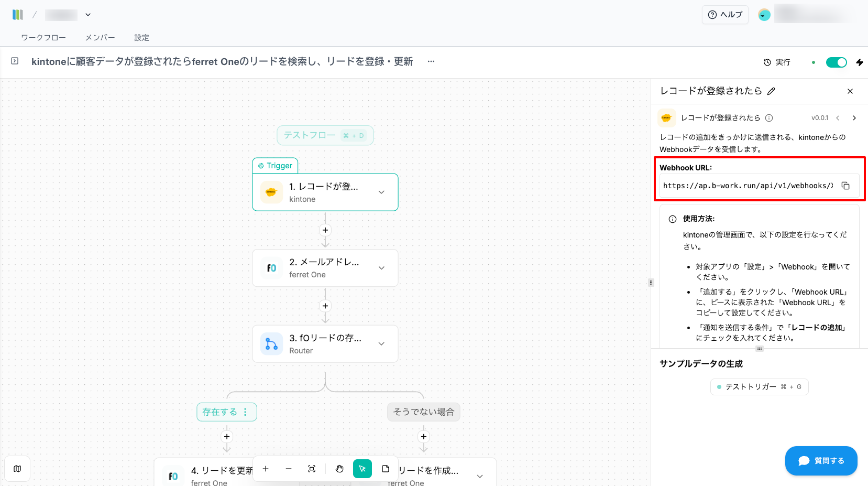Click the pencil icon to rename trigger
The image size is (868, 486).
click(771, 91)
